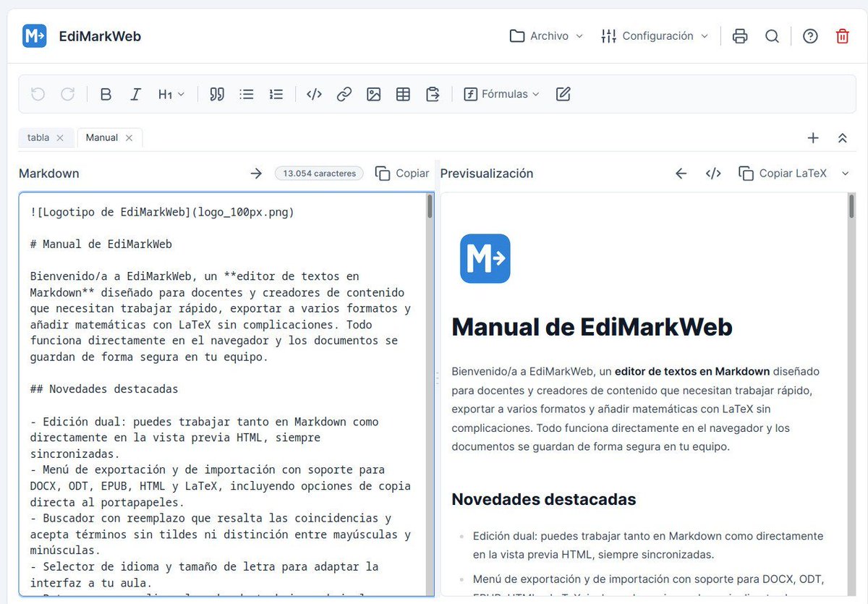Click the 13.054 caracteres badge
This screenshot has width=868, height=604.
pyautogui.click(x=319, y=174)
